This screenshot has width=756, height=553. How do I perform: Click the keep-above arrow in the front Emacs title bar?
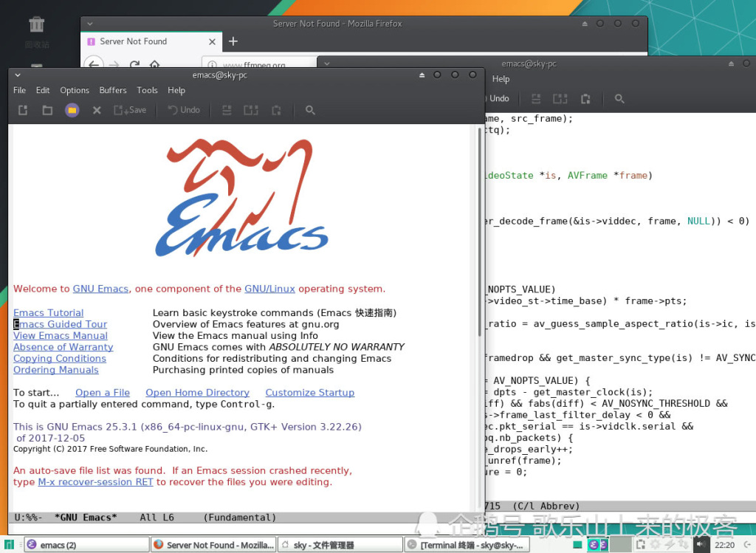coord(422,75)
